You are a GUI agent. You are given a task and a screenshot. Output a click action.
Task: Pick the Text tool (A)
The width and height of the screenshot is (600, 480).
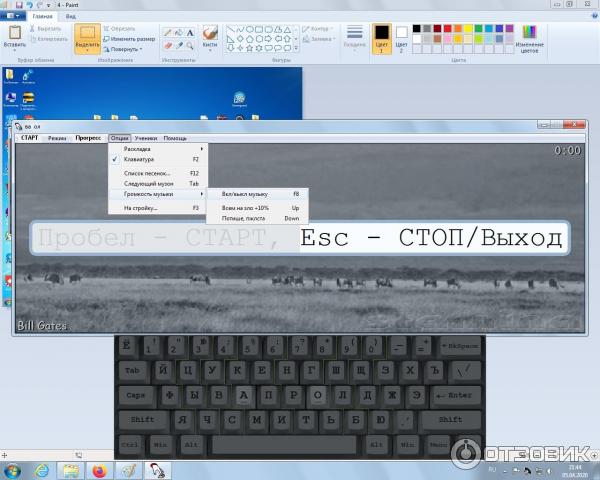click(190, 32)
